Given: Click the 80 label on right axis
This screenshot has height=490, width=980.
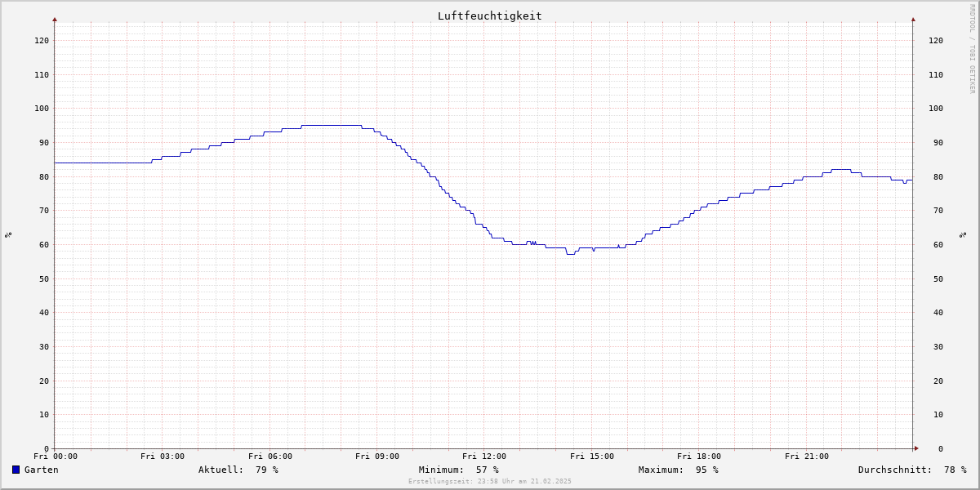Looking at the screenshot, I should (x=938, y=176).
